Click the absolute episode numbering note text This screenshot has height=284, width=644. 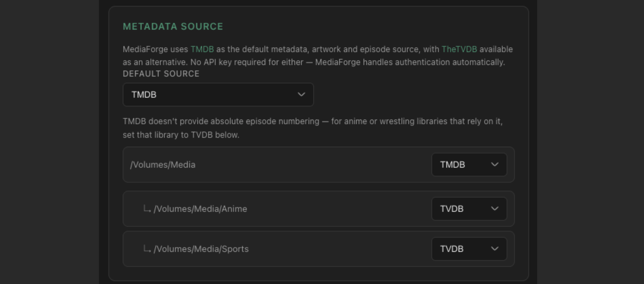(313, 128)
